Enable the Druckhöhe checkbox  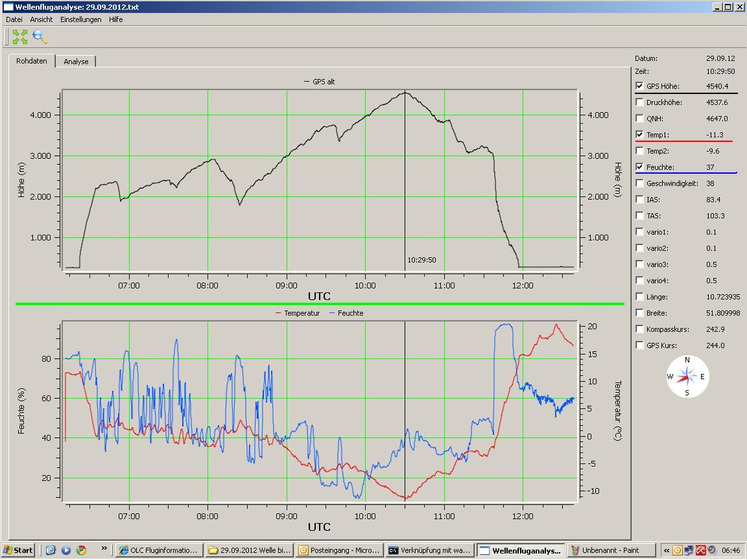pos(640,102)
